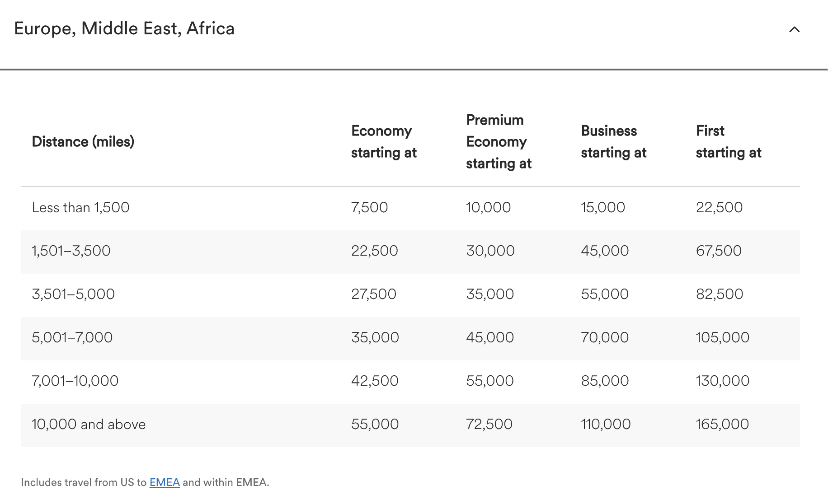The width and height of the screenshot is (828, 504).
Task: Select the Less than 1,500 distance row
Action: 80,207
